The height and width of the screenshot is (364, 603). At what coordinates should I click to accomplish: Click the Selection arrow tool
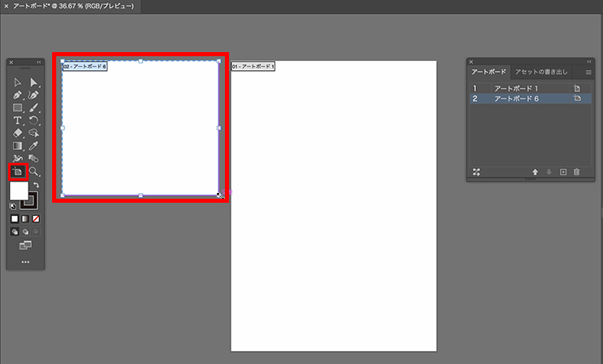17,81
